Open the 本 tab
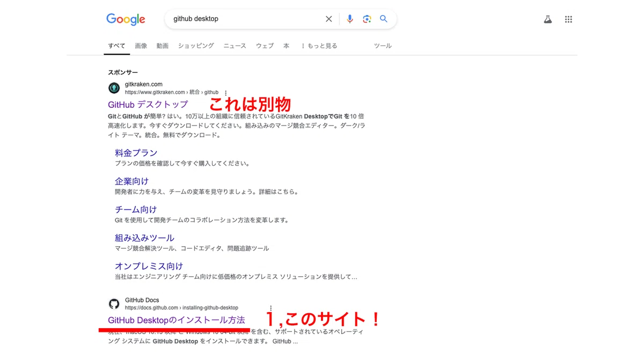Viewport: 644px width, 362px height. (286, 46)
